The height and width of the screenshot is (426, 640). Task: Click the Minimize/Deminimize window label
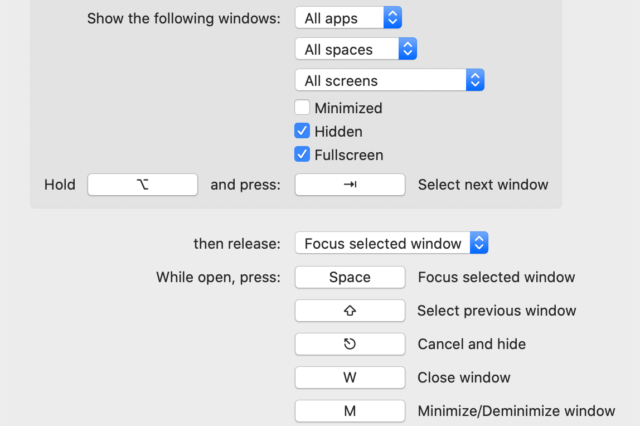(x=516, y=411)
